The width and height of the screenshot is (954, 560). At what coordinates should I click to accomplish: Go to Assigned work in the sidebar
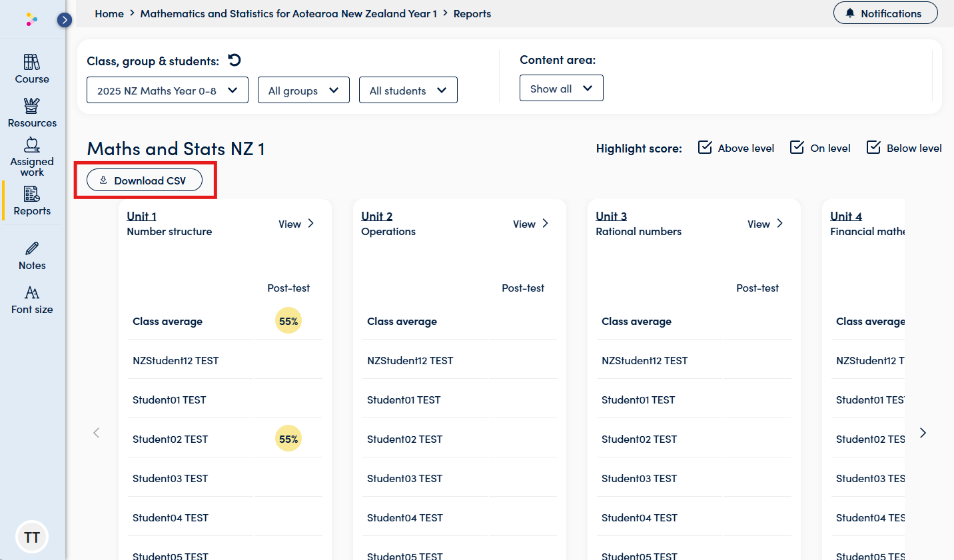[32, 157]
